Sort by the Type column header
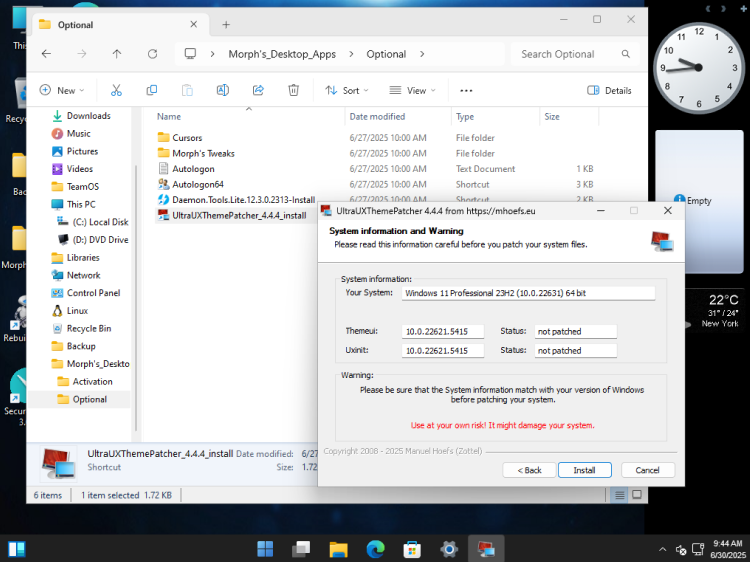750x562 pixels. point(465,116)
